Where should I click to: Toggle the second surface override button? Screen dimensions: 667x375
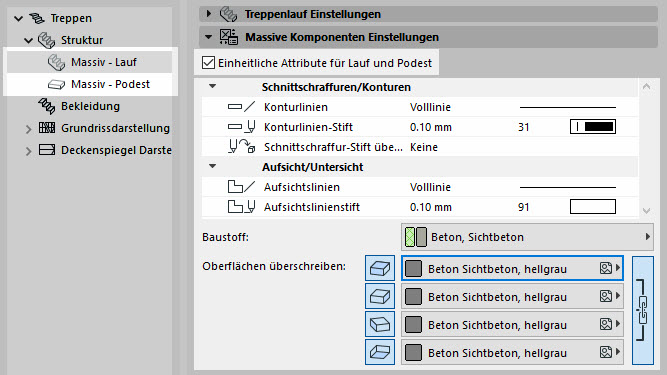(380, 296)
